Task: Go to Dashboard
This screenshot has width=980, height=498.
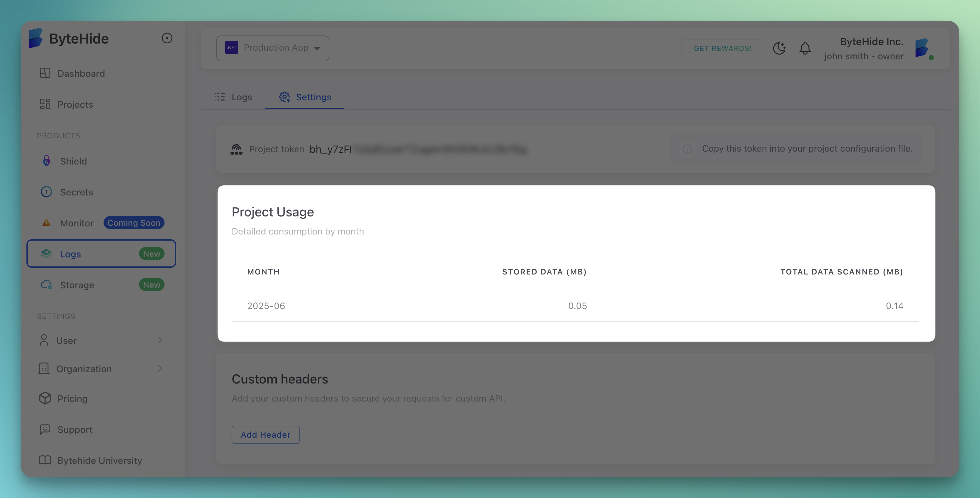Action: point(81,74)
